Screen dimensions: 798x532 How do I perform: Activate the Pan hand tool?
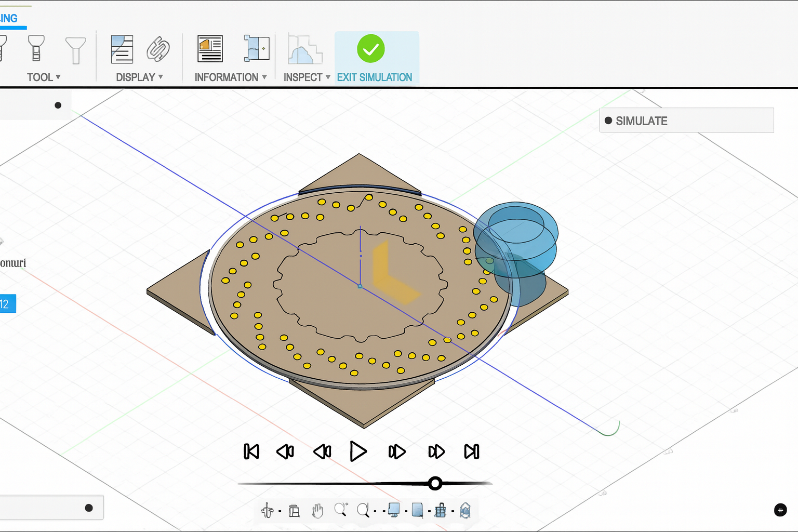[317, 511]
